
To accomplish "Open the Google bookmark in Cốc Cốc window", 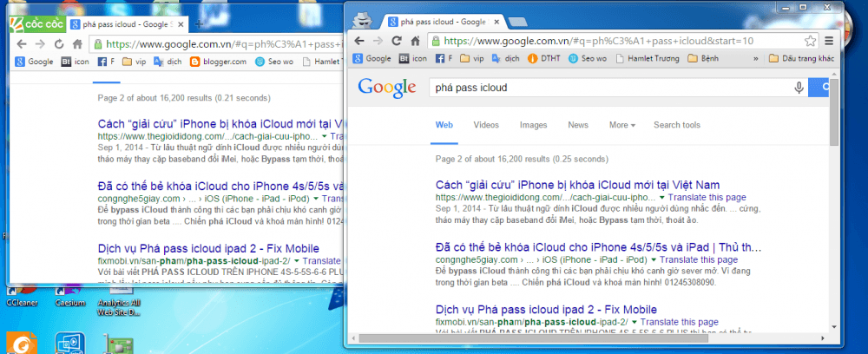I will tap(35, 62).
